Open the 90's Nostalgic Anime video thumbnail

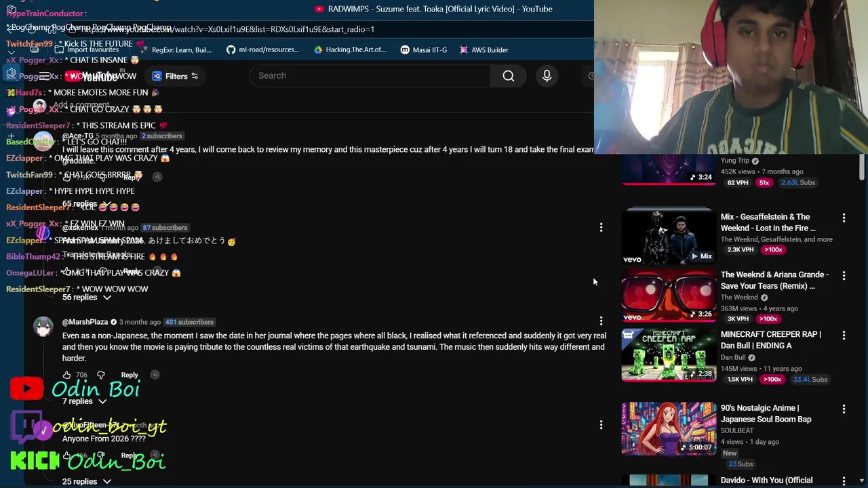(x=669, y=428)
